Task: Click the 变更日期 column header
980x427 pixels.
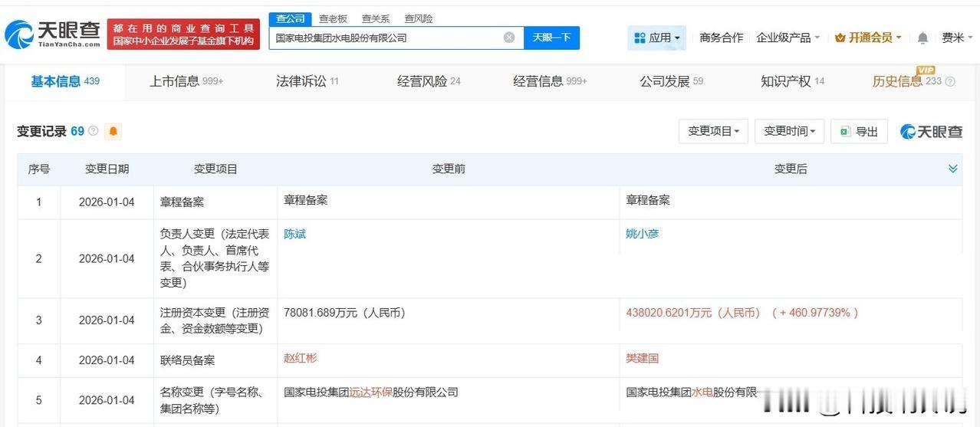Action: 107,169
